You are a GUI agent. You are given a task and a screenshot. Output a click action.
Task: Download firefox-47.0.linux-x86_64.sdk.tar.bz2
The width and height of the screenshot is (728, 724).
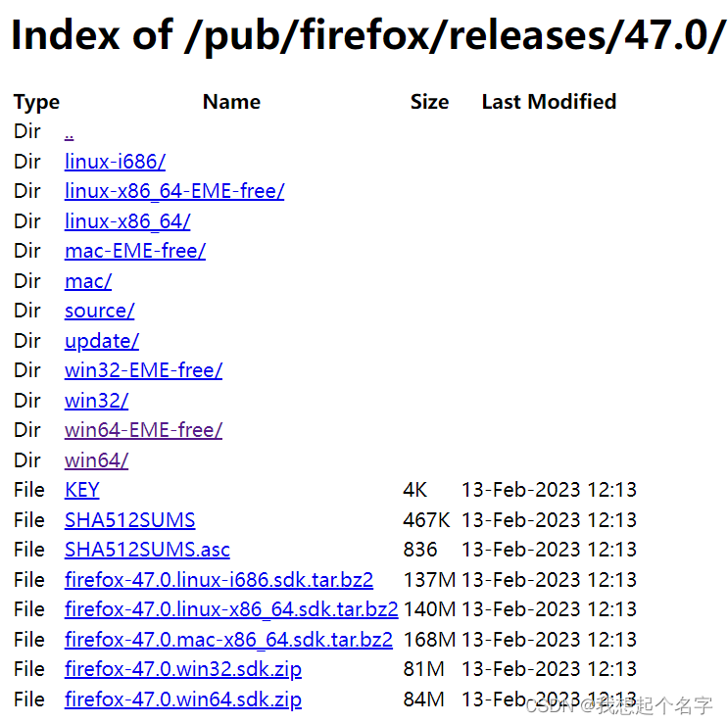tap(231, 609)
